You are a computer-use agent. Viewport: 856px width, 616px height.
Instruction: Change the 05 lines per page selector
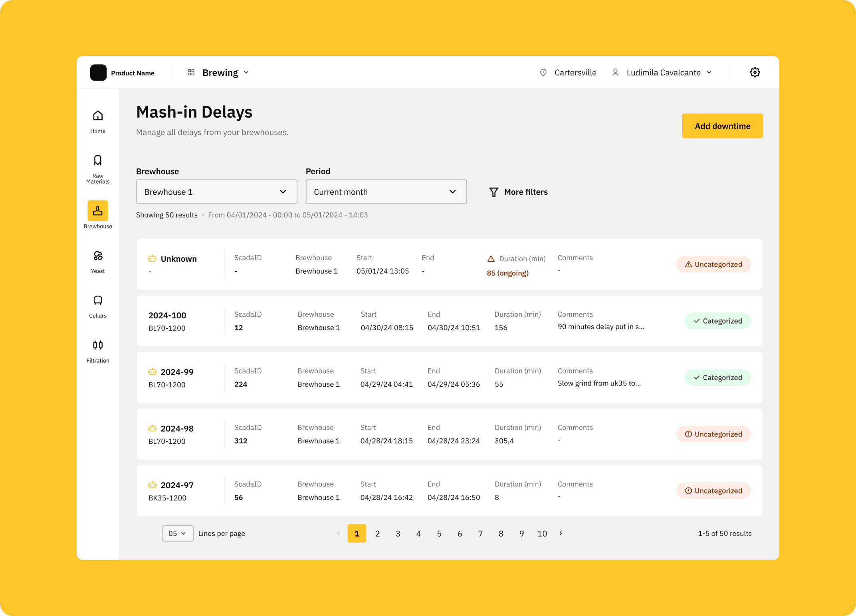(178, 533)
